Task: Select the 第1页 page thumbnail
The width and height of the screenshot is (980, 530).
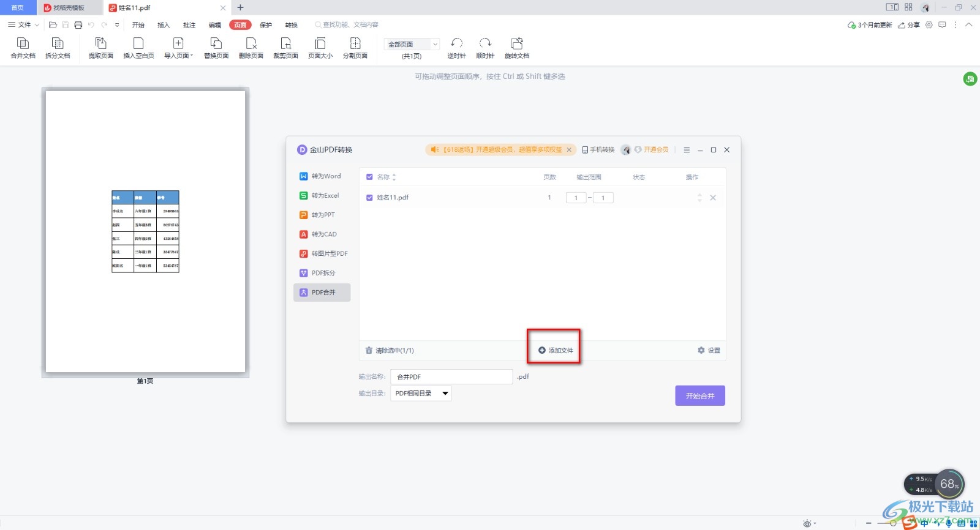Action: coord(145,231)
